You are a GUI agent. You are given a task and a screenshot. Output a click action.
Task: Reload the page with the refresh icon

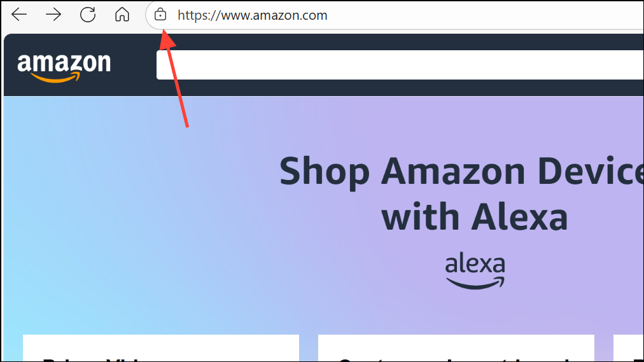click(87, 15)
